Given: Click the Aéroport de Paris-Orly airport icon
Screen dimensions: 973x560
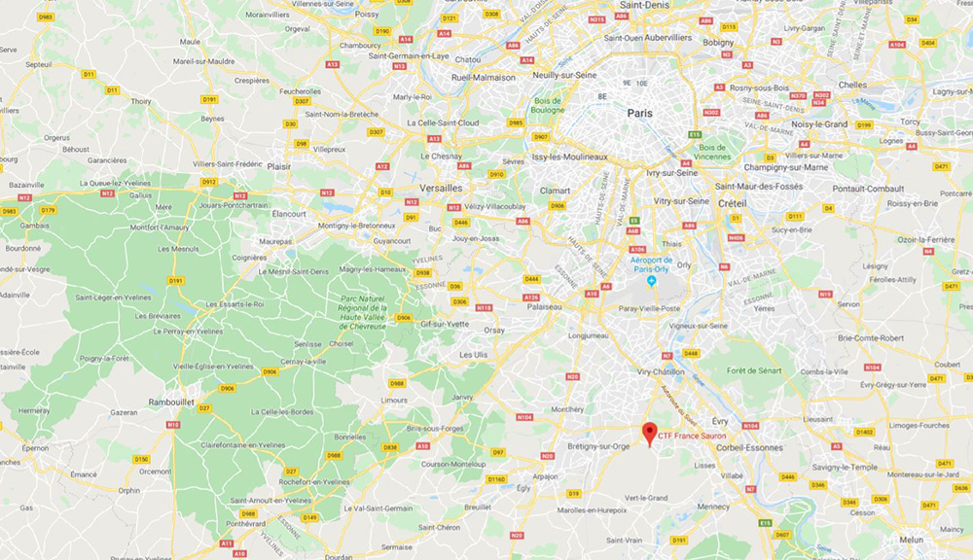Looking at the screenshot, I should (x=651, y=282).
